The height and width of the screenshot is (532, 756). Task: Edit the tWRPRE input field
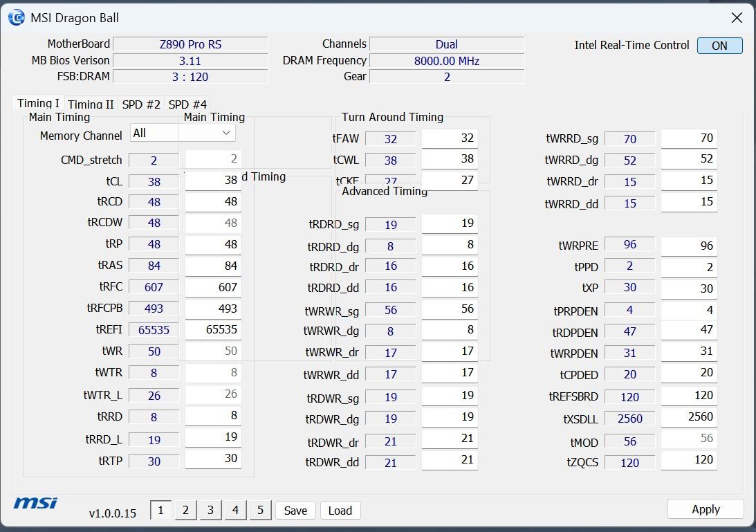tap(689, 246)
